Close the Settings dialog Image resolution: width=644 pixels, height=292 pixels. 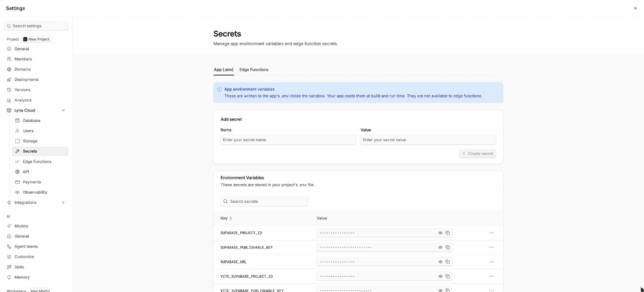pos(635,8)
